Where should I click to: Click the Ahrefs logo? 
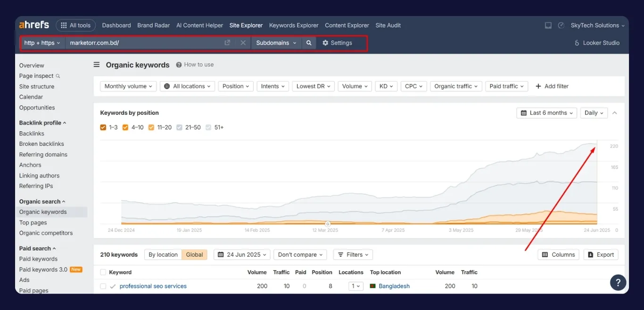pyautogui.click(x=34, y=25)
